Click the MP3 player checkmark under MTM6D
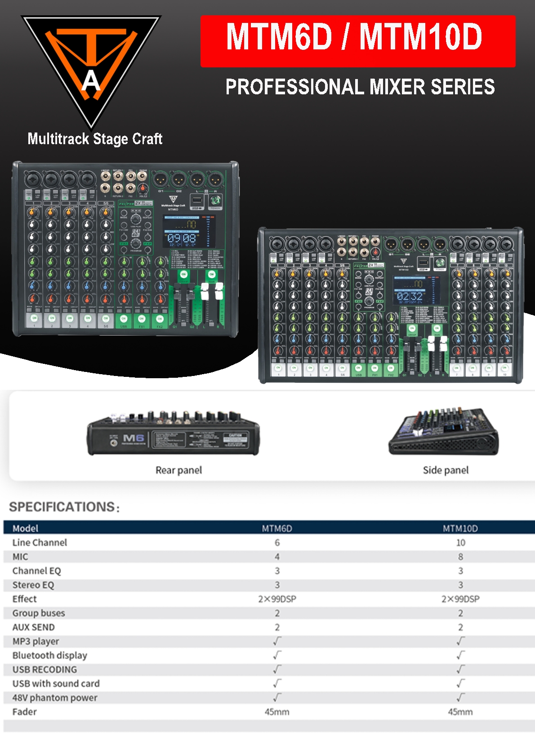The height and width of the screenshot is (756, 535). point(277,641)
